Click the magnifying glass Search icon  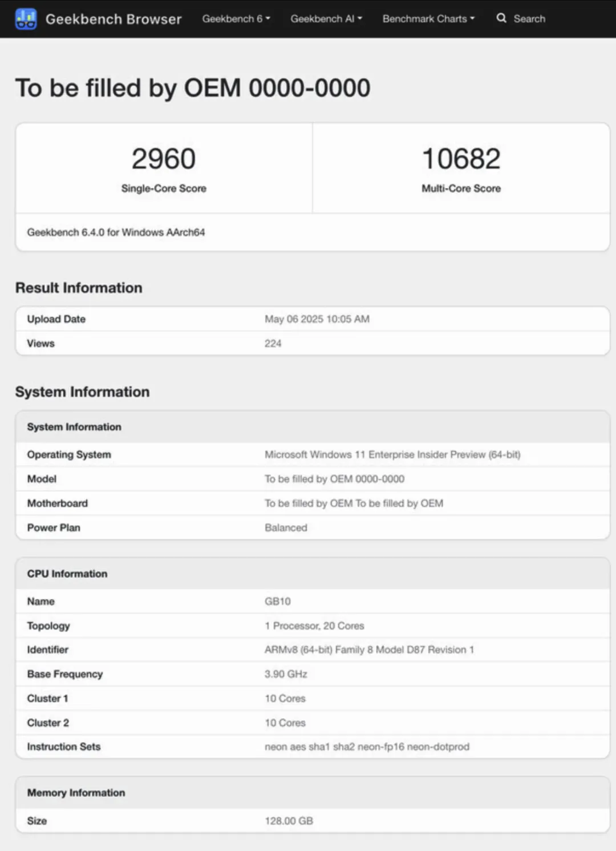click(501, 18)
